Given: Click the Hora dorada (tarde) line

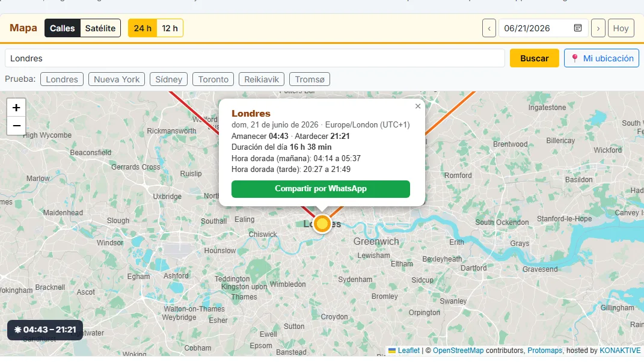Looking at the screenshot, I should point(291,170).
